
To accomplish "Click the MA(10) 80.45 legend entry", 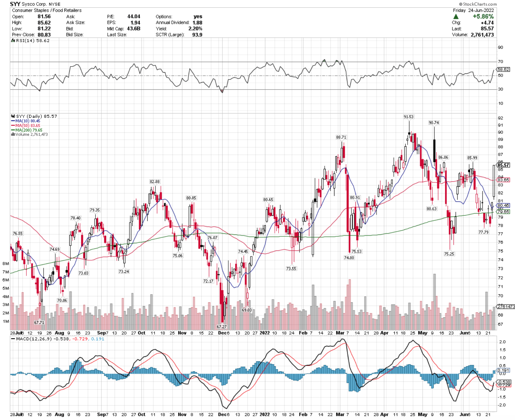I will (x=26, y=121).
